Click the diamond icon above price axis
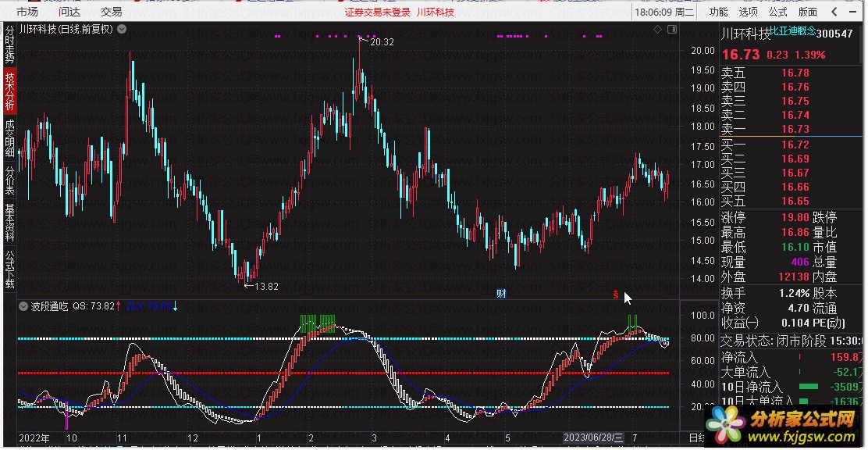Viewport: 868px width, 450px height. coord(658,30)
